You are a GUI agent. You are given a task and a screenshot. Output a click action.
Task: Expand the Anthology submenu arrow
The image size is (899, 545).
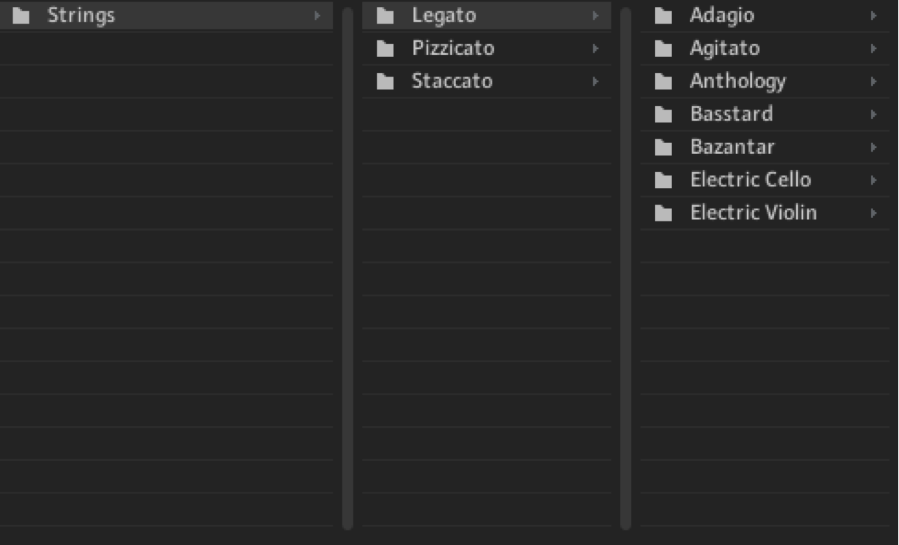[x=873, y=81]
